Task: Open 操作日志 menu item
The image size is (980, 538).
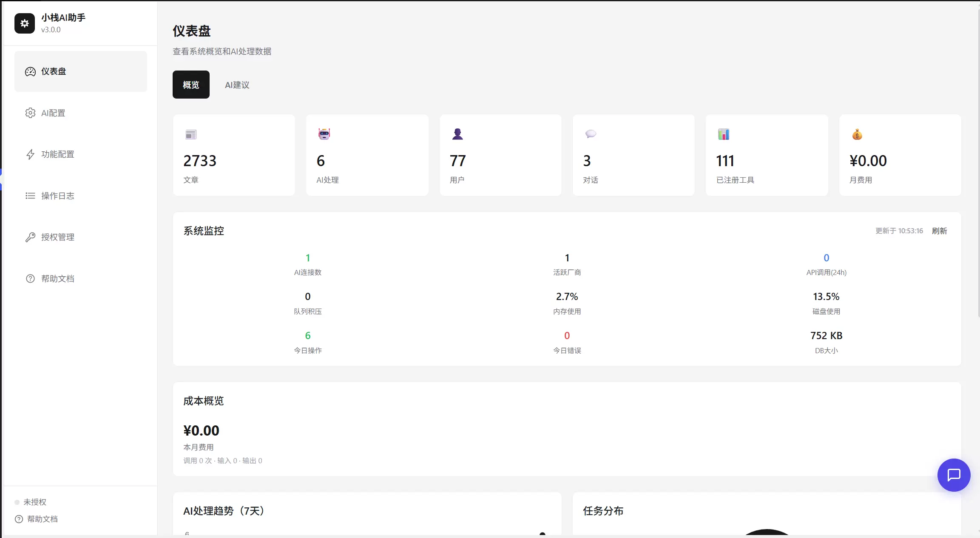Action: 81,196
